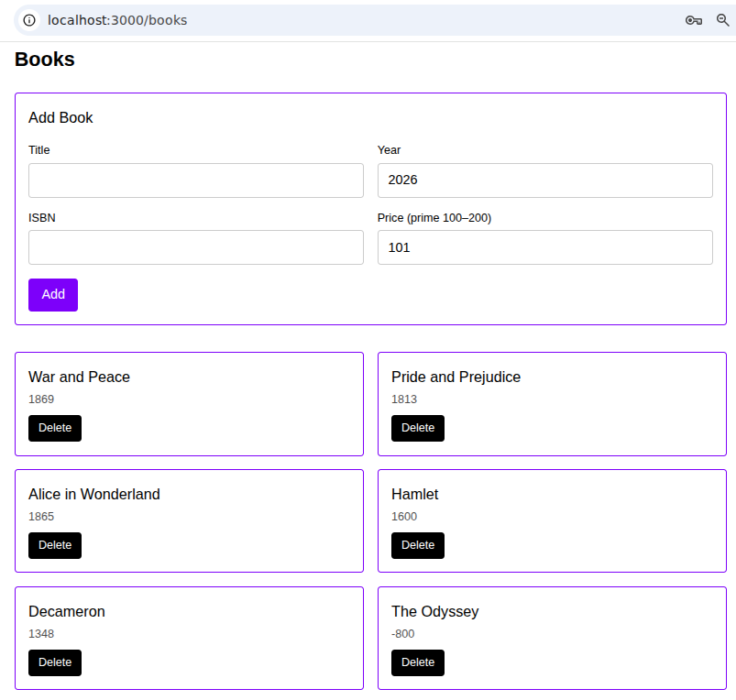736x700 pixels.
Task: Click The Odyssey card title
Action: 434,611
